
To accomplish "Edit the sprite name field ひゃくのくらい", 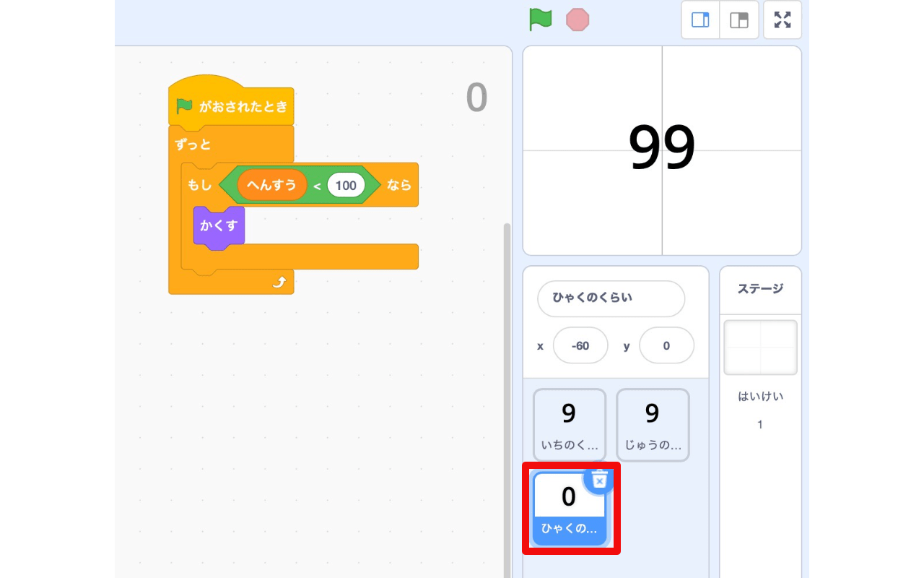I will [x=611, y=298].
